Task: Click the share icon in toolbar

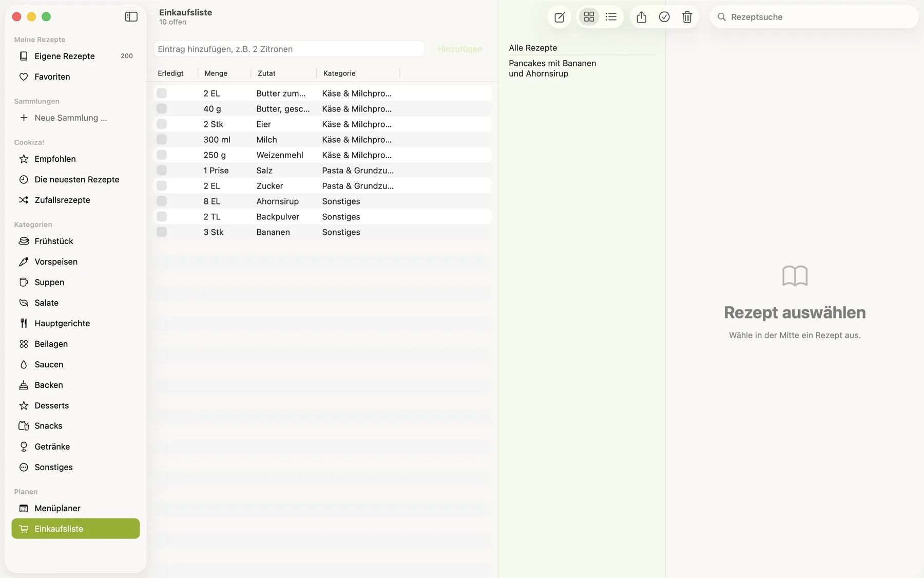Action: pos(641,17)
